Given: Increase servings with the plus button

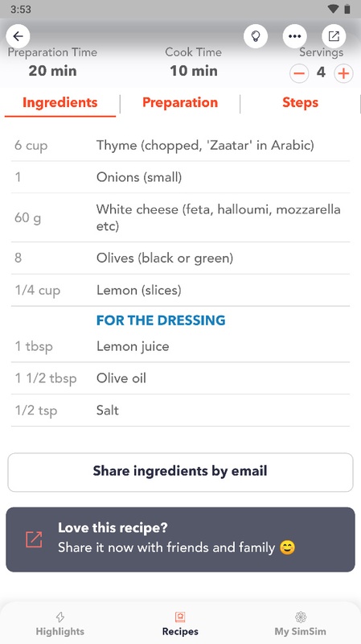Looking at the screenshot, I should coord(343,73).
